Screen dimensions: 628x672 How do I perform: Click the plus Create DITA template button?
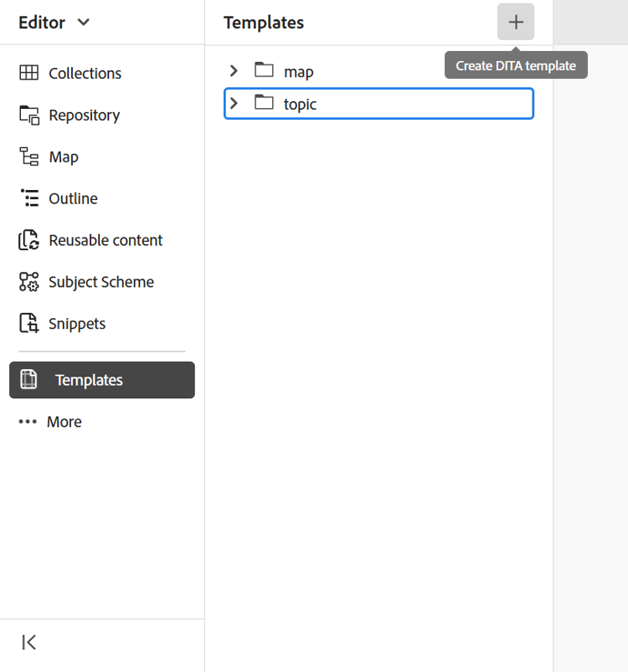[x=516, y=23]
